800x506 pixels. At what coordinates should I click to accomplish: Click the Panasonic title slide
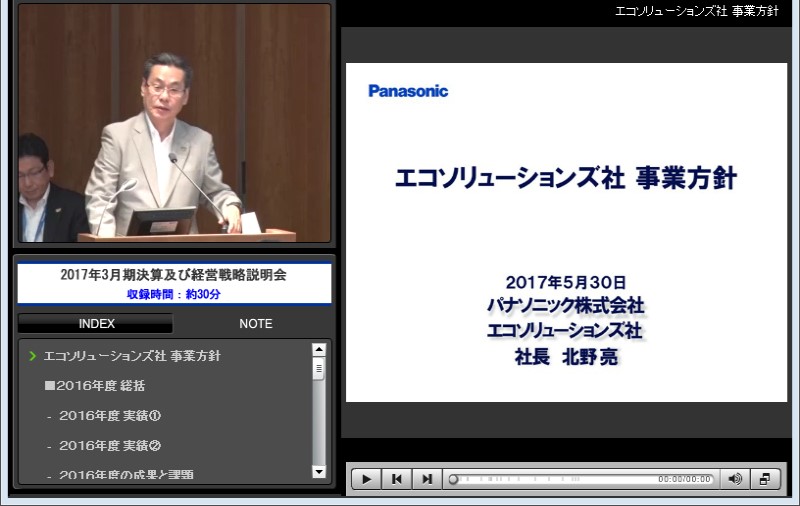[566, 232]
